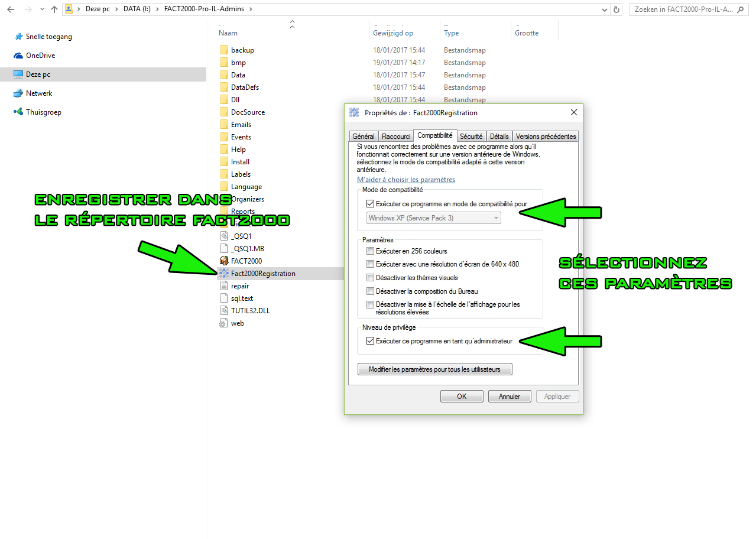The width and height of the screenshot is (756, 539).
Task: Enable Exécuter en 256 couleurs
Action: tap(371, 251)
